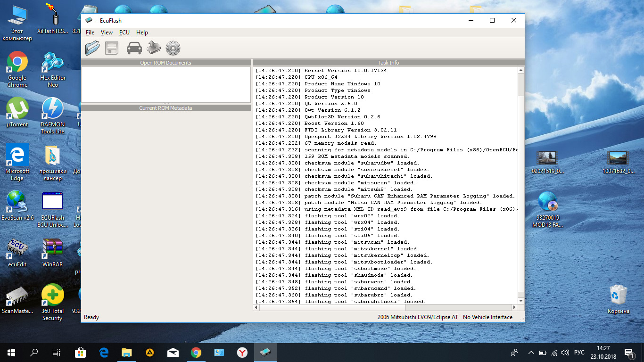
Task: Click the No Vehicle Interface status entry
Action: (x=487, y=317)
